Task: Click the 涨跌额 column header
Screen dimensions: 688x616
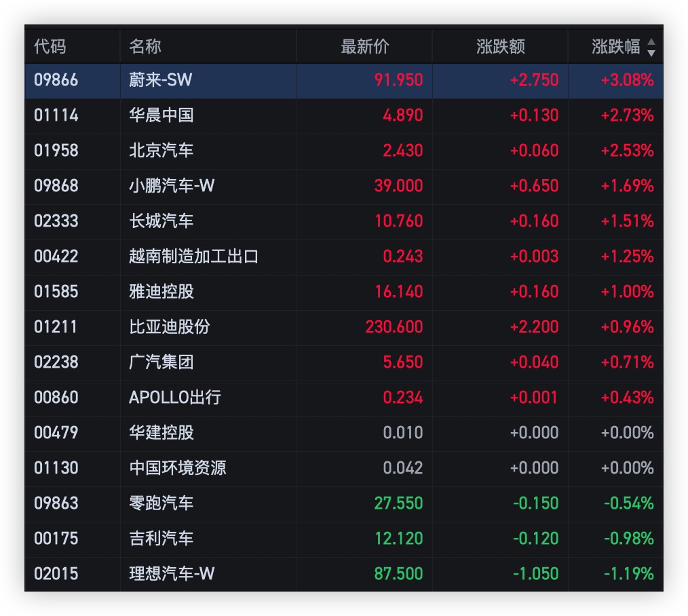Action: pos(500,47)
